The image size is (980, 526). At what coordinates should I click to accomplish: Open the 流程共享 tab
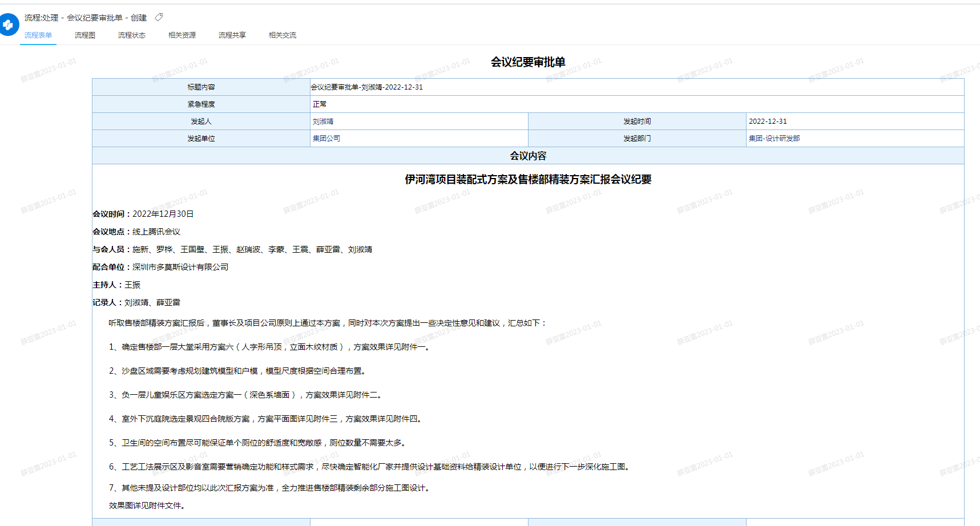point(232,35)
